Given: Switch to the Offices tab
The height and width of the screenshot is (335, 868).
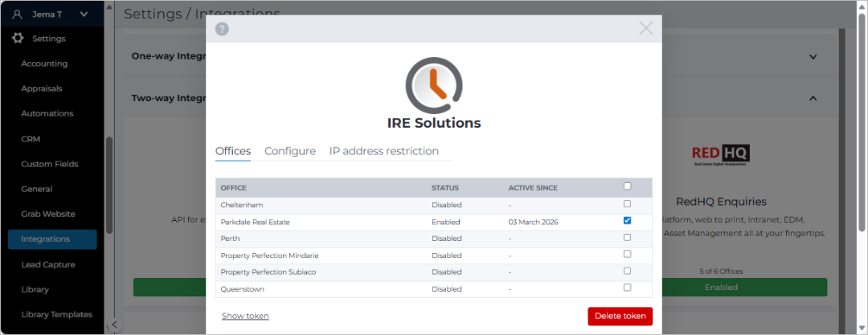Looking at the screenshot, I should (x=233, y=151).
